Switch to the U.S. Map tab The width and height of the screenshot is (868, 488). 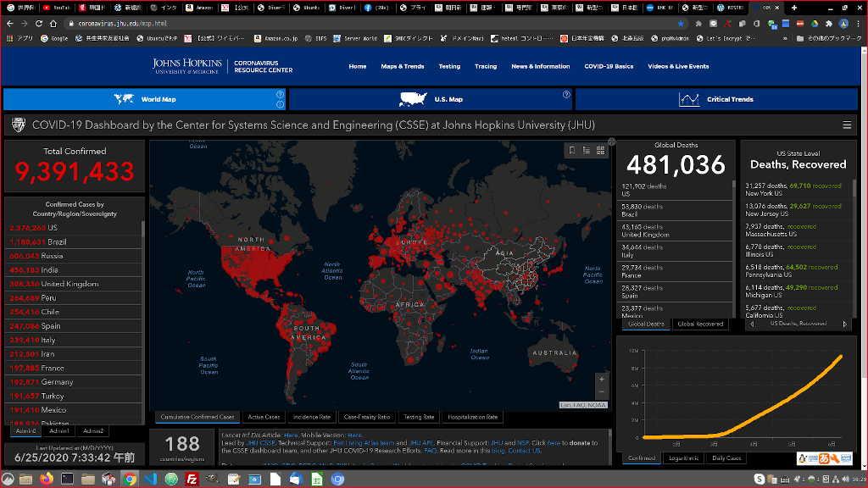tap(431, 100)
